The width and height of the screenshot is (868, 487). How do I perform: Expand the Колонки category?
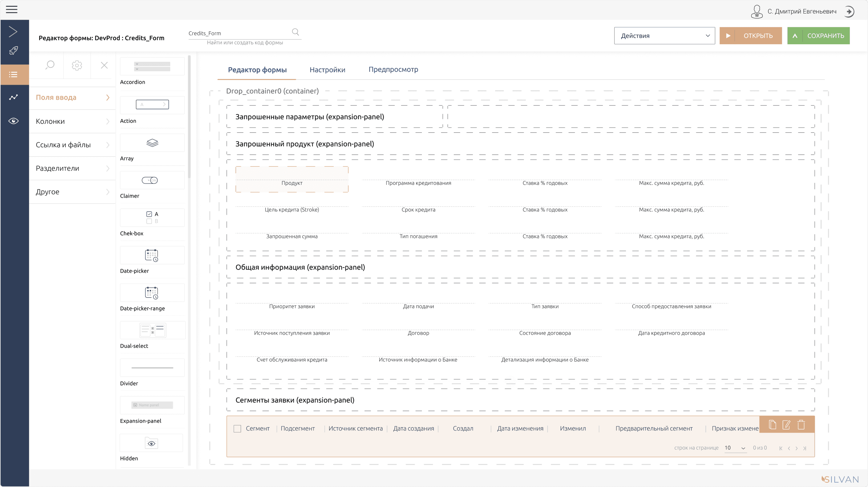pos(72,121)
